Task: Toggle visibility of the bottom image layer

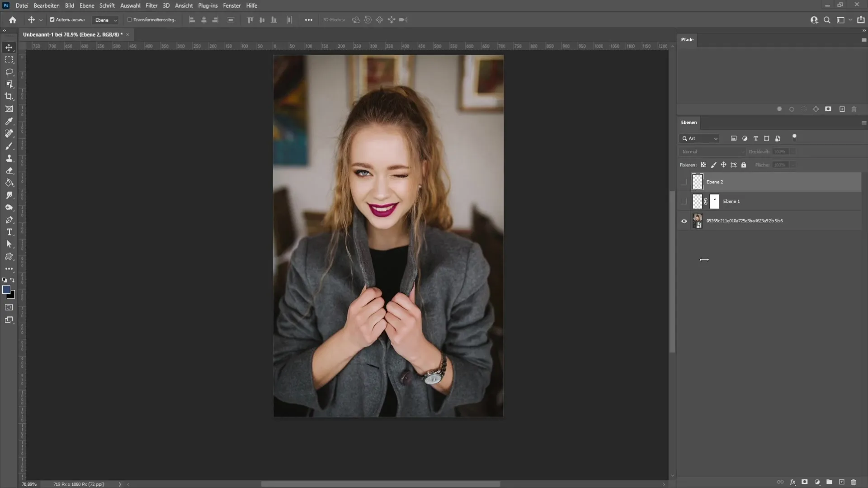Action: tap(684, 221)
